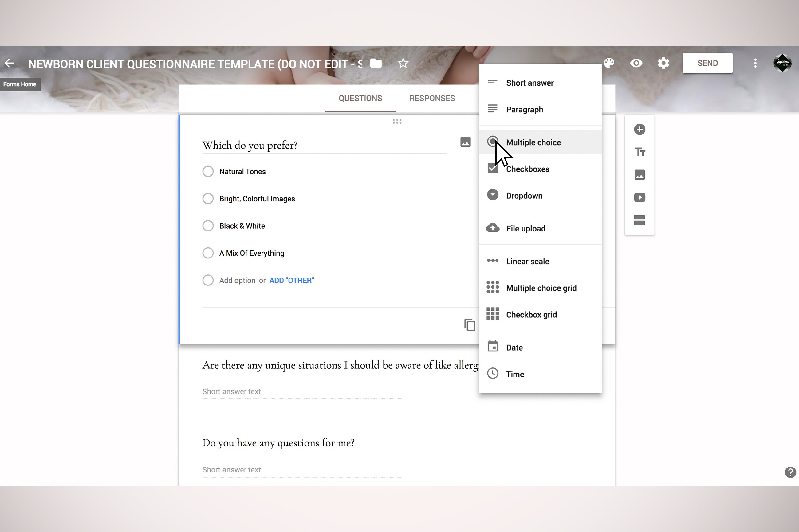Viewport: 799px width, 532px height.
Task: Preview the form with eye icon
Action: point(636,63)
